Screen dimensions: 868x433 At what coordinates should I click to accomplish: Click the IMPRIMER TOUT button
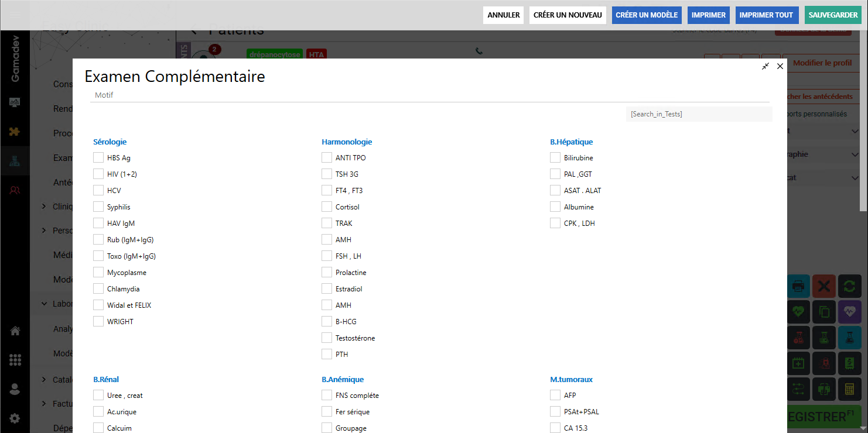point(766,15)
